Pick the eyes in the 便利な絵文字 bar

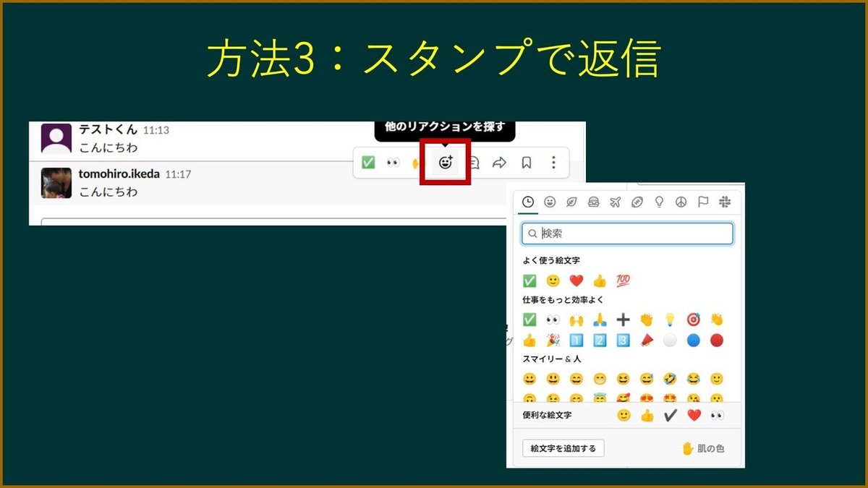click(x=716, y=415)
